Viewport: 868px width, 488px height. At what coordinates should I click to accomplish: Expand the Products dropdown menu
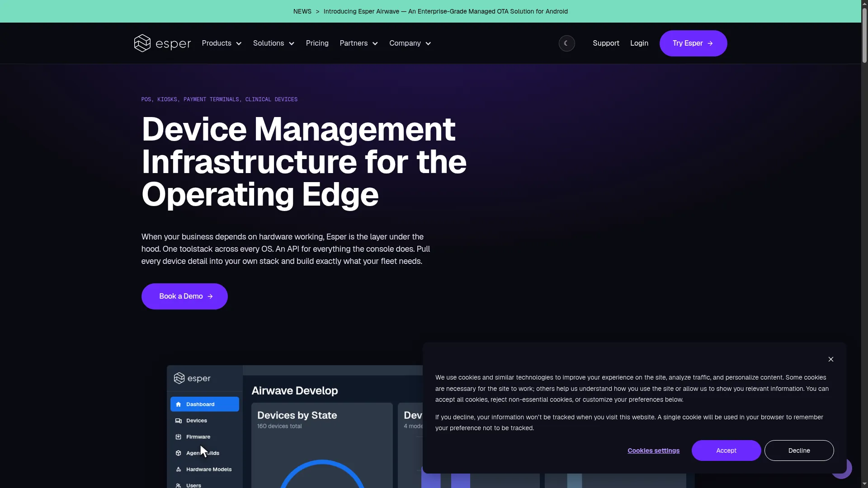[x=222, y=43]
